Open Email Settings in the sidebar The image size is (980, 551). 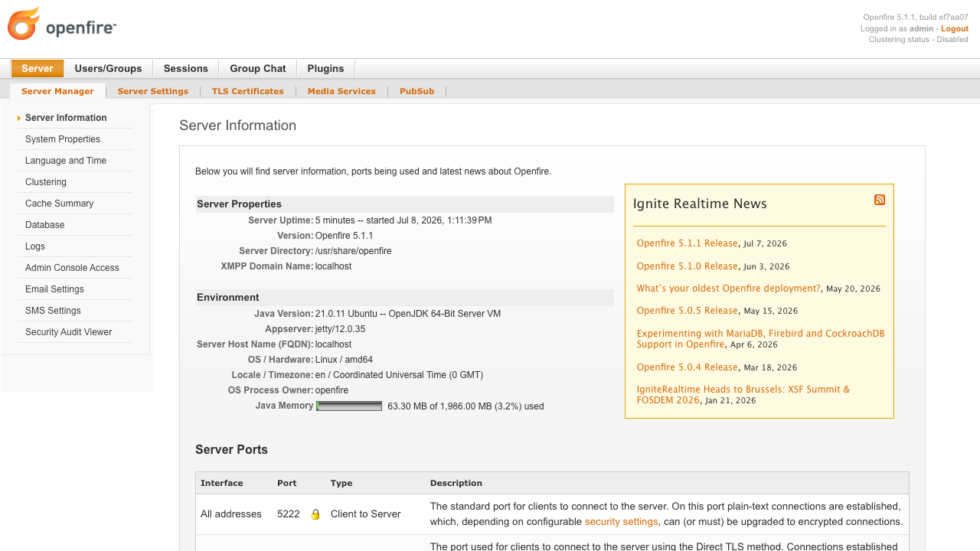click(54, 289)
